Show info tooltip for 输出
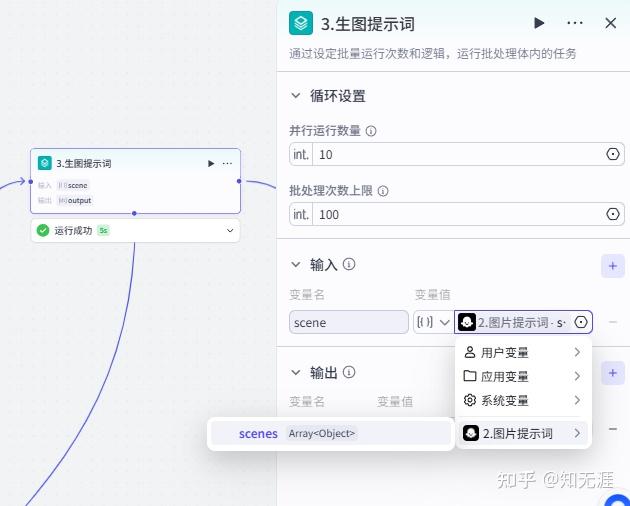This screenshot has width=630, height=506. click(349, 372)
